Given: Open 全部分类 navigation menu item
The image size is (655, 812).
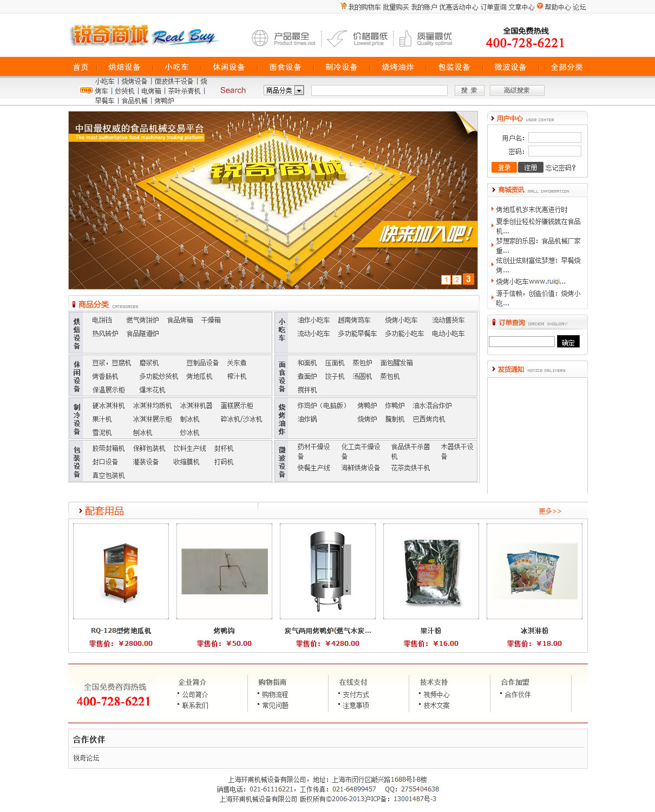Looking at the screenshot, I should tap(567, 67).
